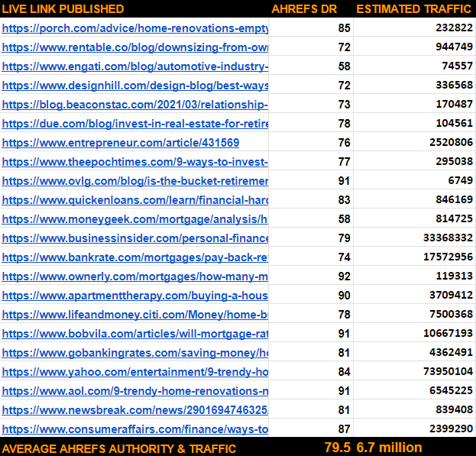Select traffic value 944749
This screenshot has width=476, height=456.
[454, 47]
